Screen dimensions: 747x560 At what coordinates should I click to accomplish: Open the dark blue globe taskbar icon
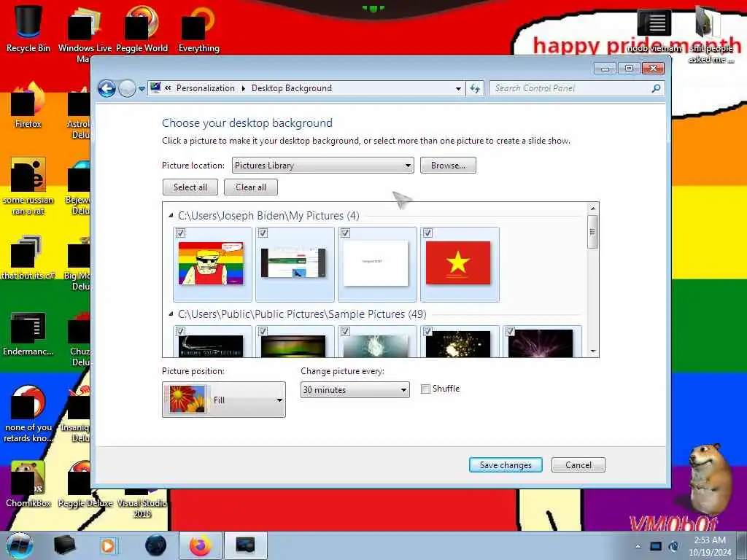(156, 545)
